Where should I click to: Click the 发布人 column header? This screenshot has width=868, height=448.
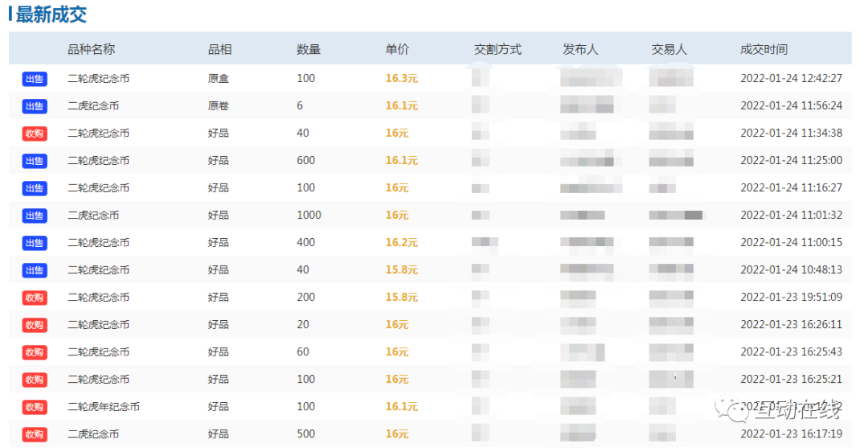tap(581, 49)
